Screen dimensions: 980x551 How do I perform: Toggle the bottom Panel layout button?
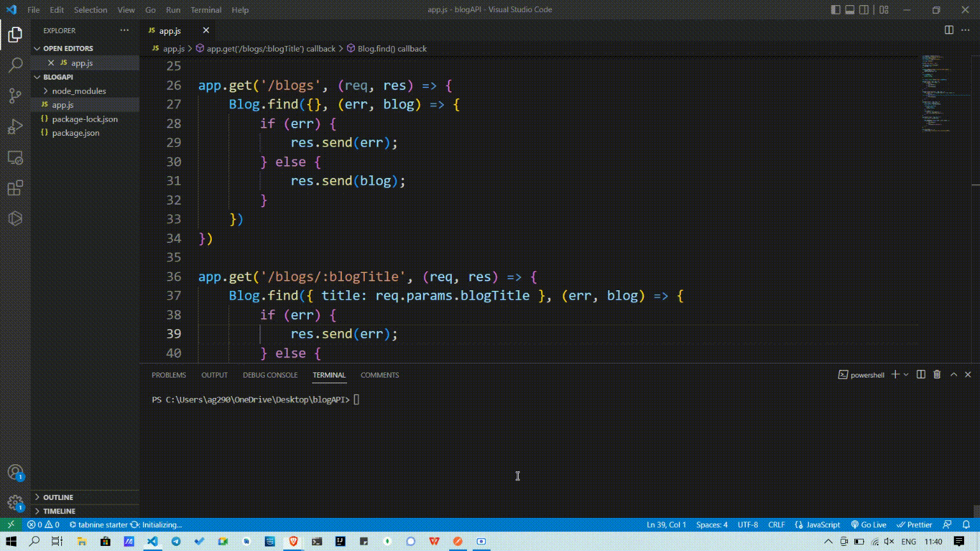(850, 10)
